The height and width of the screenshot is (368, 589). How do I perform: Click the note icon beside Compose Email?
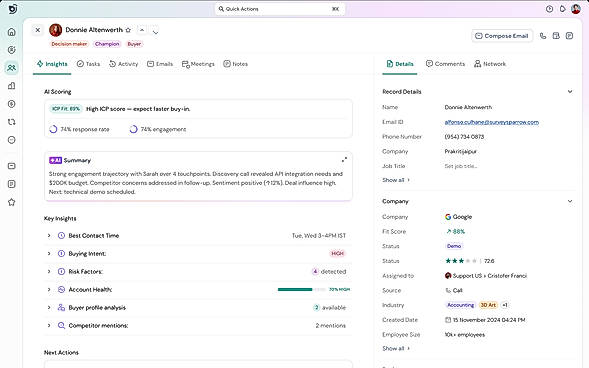point(569,36)
